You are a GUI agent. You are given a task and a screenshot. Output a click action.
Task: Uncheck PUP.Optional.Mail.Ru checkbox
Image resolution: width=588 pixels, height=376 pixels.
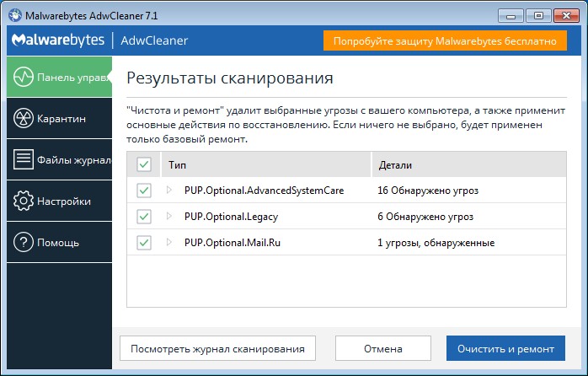tap(144, 243)
